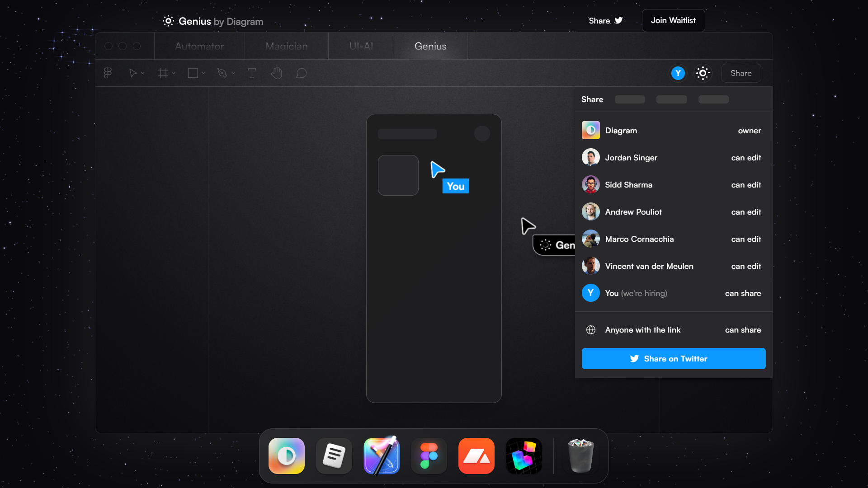Click the Anyone with the link text
The image size is (868, 488).
tap(643, 330)
